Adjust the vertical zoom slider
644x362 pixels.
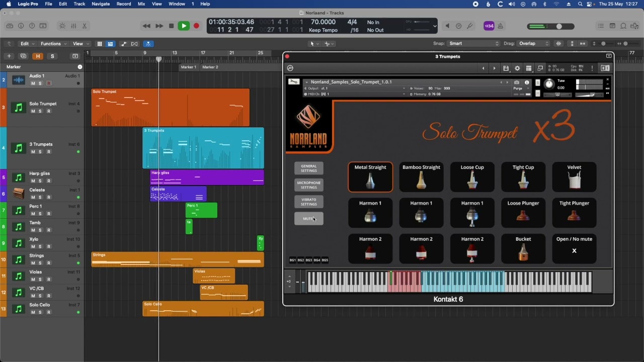point(603,44)
